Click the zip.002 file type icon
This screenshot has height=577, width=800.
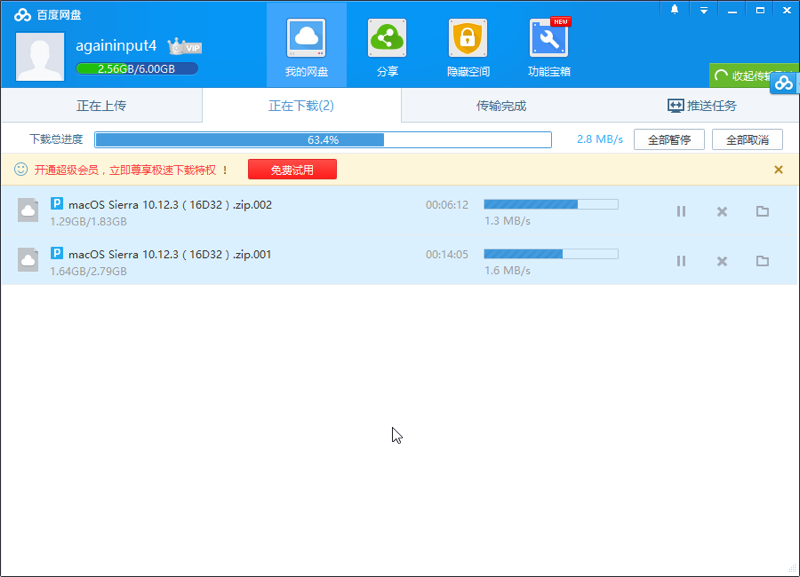pyautogui.click(x=28, y=210)
